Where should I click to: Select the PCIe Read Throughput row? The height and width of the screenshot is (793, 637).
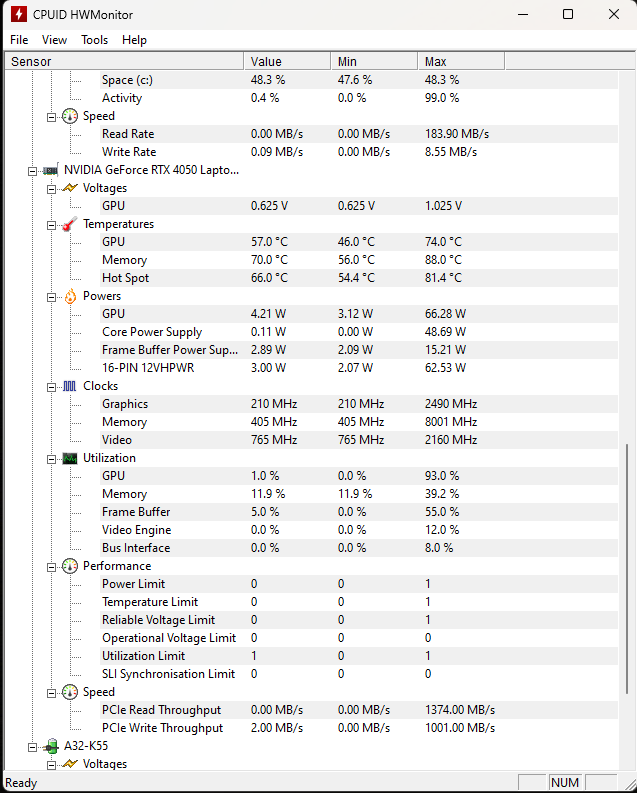tap(162, 710)
